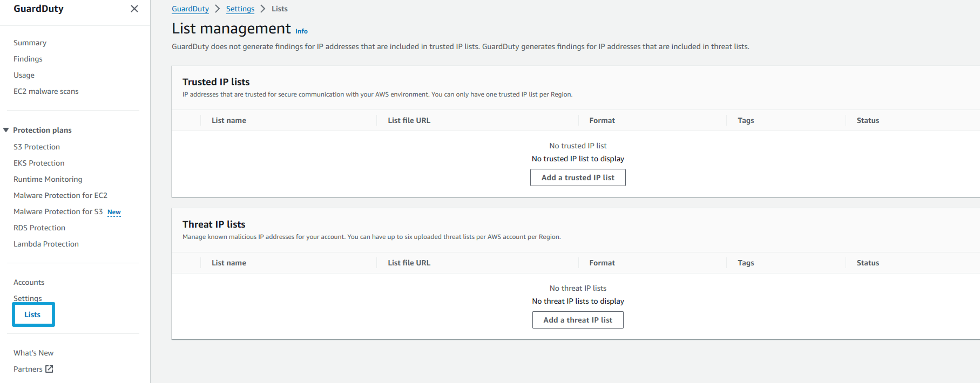Click Add a threat IP list button
The width and height of the screenshot is (980, 383).
[578, 320]
